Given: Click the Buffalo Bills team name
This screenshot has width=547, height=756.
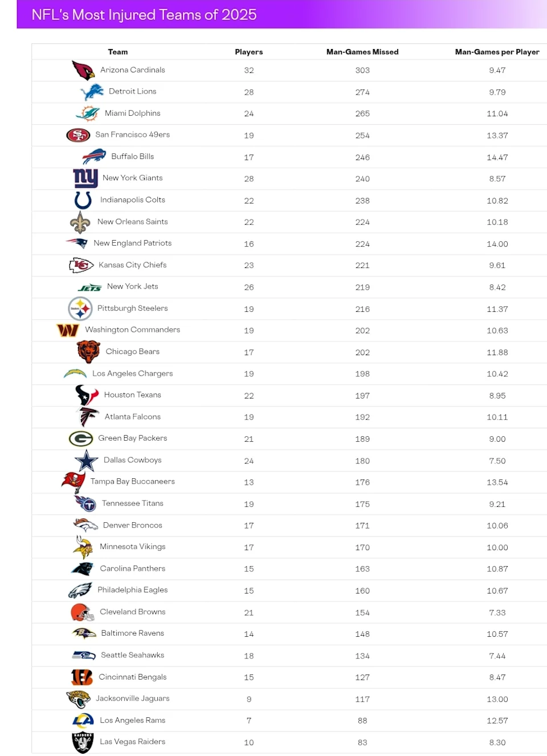Looking at the screenshot, I should pos(133,157).
